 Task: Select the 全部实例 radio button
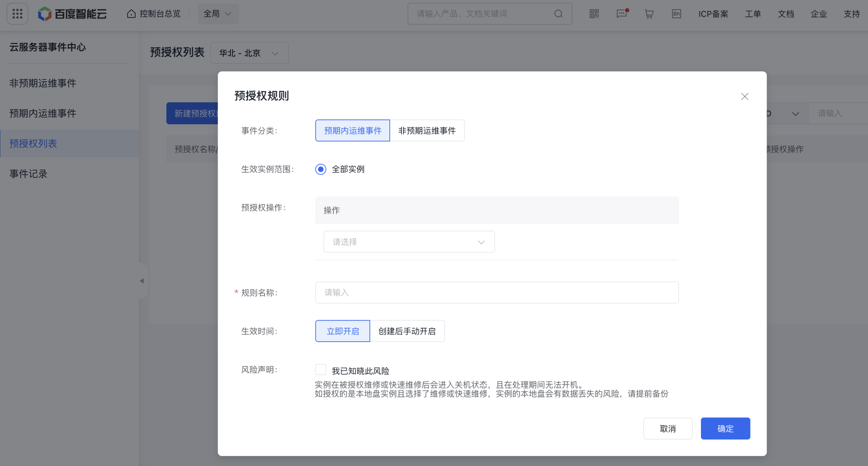pos(320,169)
